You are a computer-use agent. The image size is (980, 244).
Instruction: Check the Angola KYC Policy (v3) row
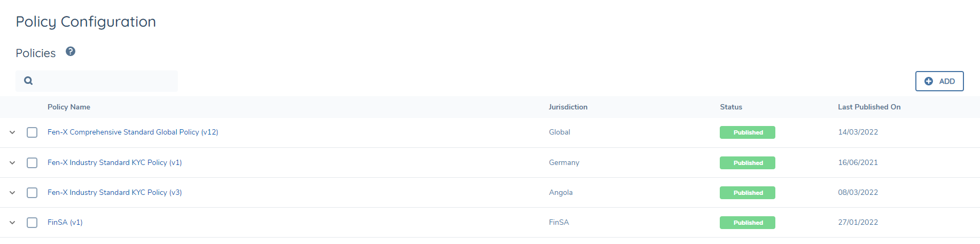pos(32,193)
